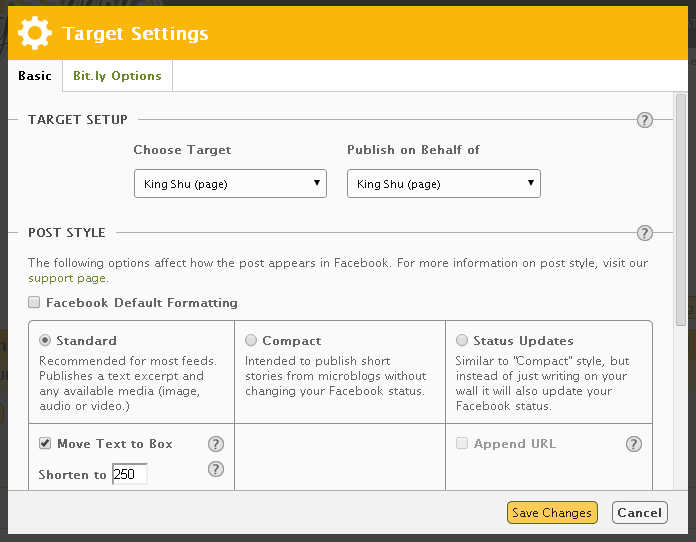
Task: Open the support page link
Action: 67,278
